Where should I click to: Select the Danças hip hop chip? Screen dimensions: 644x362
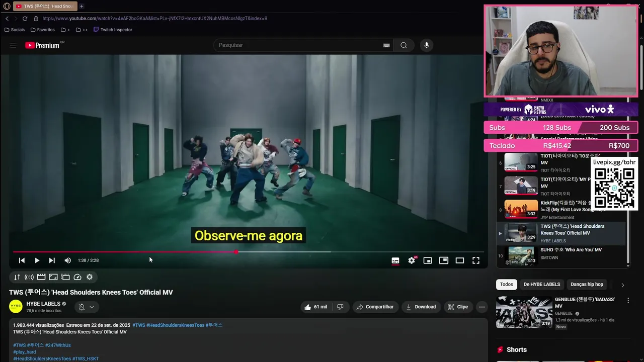(x=587, y=285)
